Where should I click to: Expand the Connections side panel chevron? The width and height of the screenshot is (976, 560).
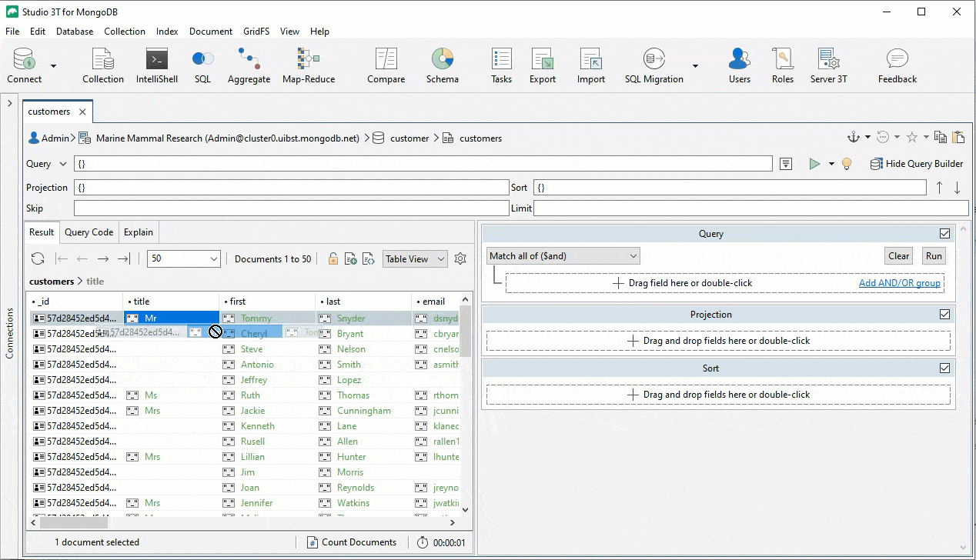click(x=10, y=102)
